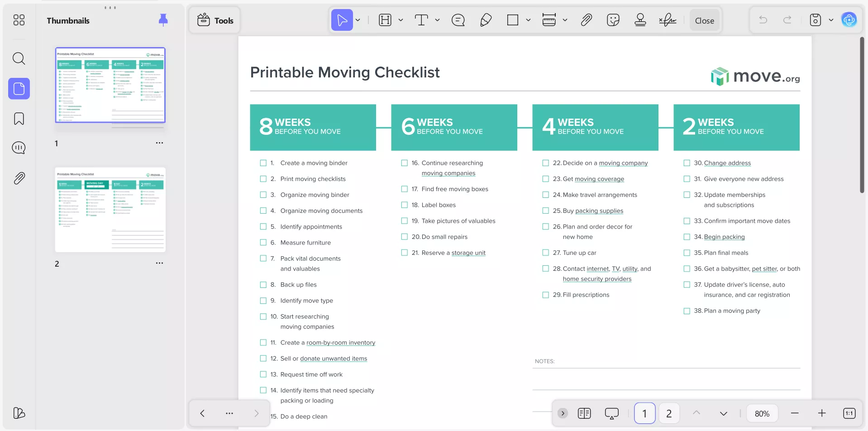This screenshot has height=431, width=868.
Task: Jump to page 2 in page bar
Action: click(669, 413)
